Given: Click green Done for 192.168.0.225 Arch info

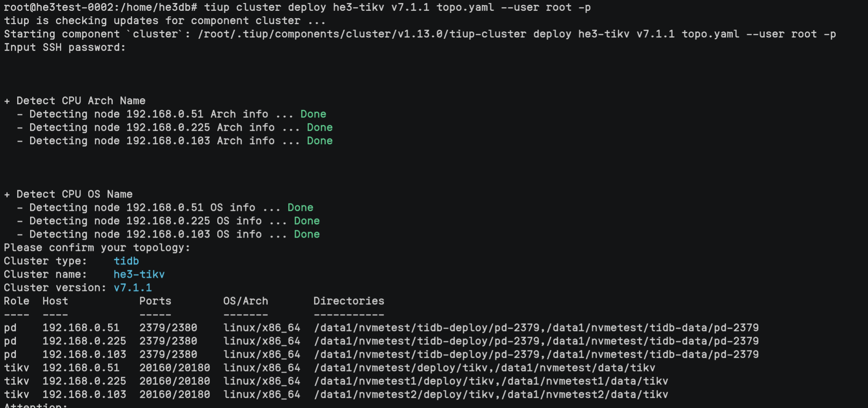Looking at the screenshot, I should tap(320, 127).
